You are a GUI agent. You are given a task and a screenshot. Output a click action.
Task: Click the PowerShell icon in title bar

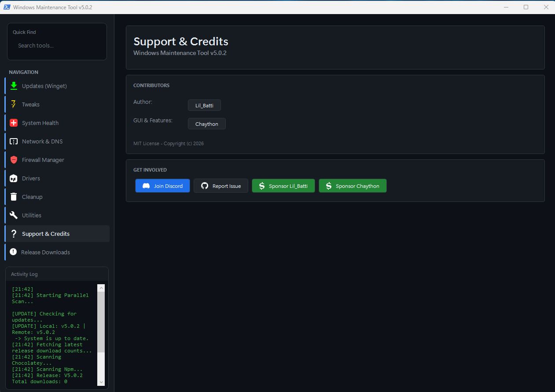tap(7, 7)
